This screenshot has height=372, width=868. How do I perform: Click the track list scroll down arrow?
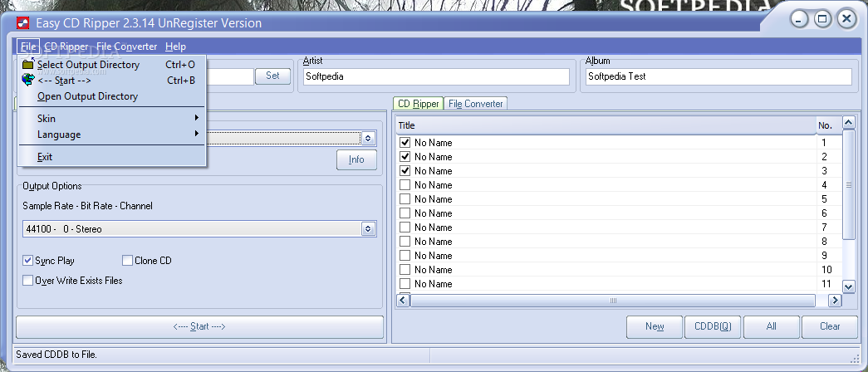coord(848,286)
